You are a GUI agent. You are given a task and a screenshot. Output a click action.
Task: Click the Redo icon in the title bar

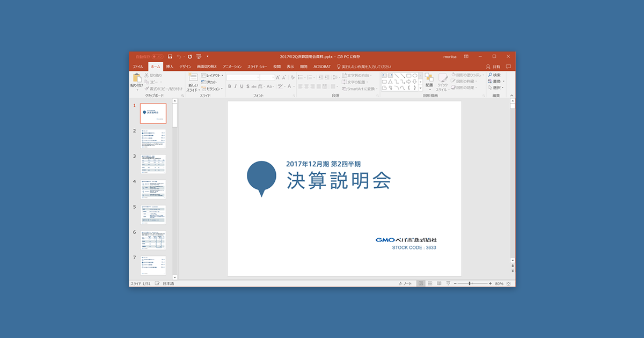[189, 56]
